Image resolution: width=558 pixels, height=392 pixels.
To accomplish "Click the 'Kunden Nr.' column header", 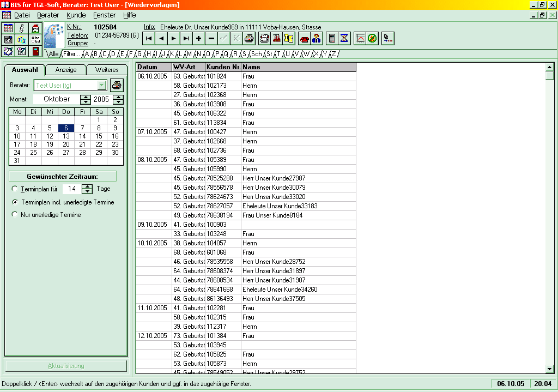I will [223, 67].
